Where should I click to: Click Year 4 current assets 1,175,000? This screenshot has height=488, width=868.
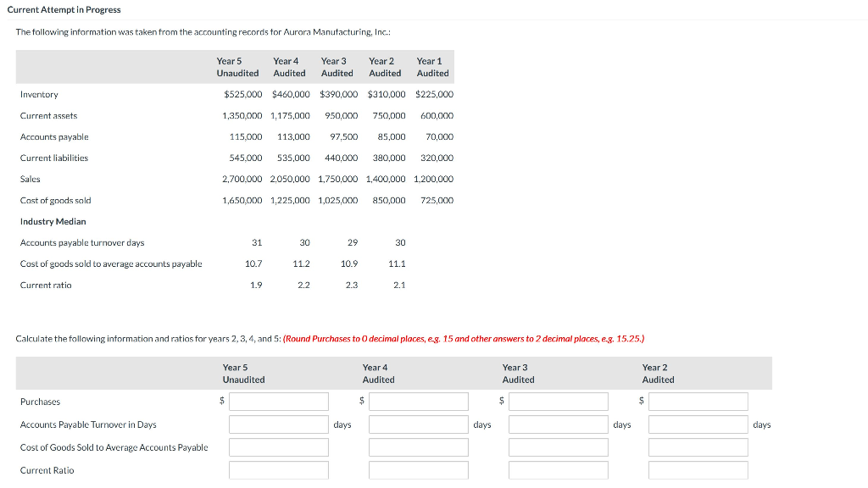pyautogui.click(x=290, y=115)
